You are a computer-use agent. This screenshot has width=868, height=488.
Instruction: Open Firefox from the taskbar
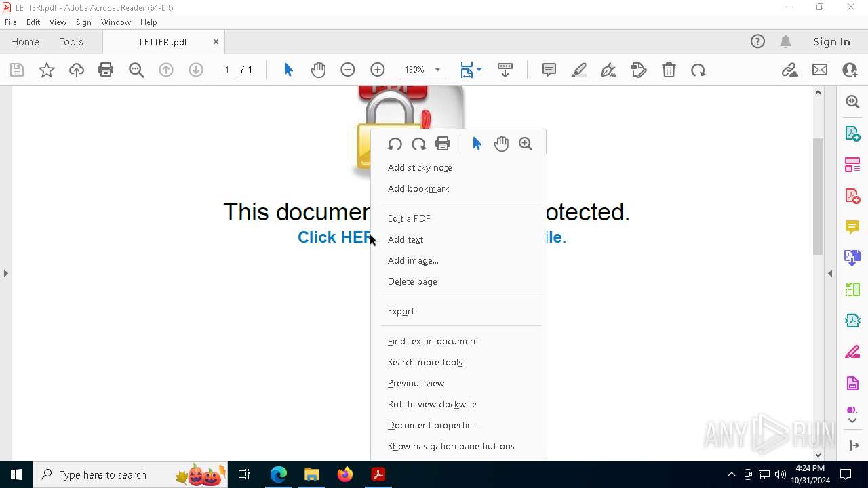pos(345,474)
